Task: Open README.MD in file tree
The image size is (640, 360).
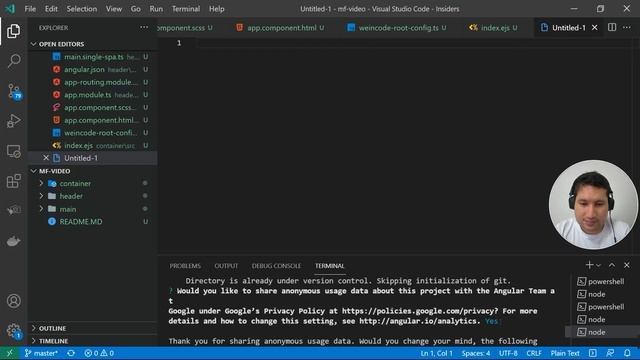Action: (93, 221)
